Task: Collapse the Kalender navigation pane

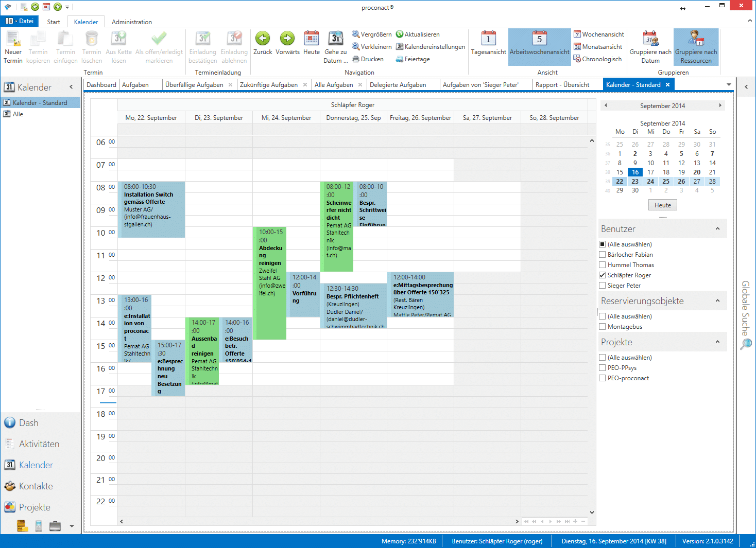Action: point(72,87)
